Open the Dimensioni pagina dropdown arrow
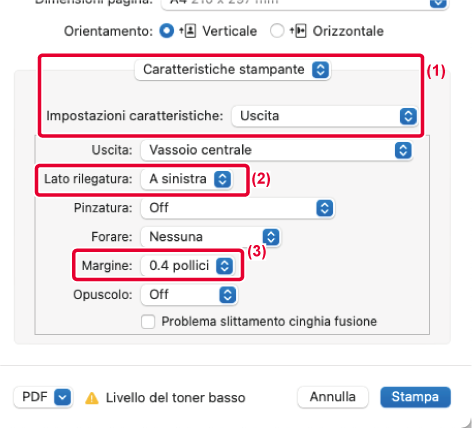The height and width of the screenshot is (428, 472). 438,3
